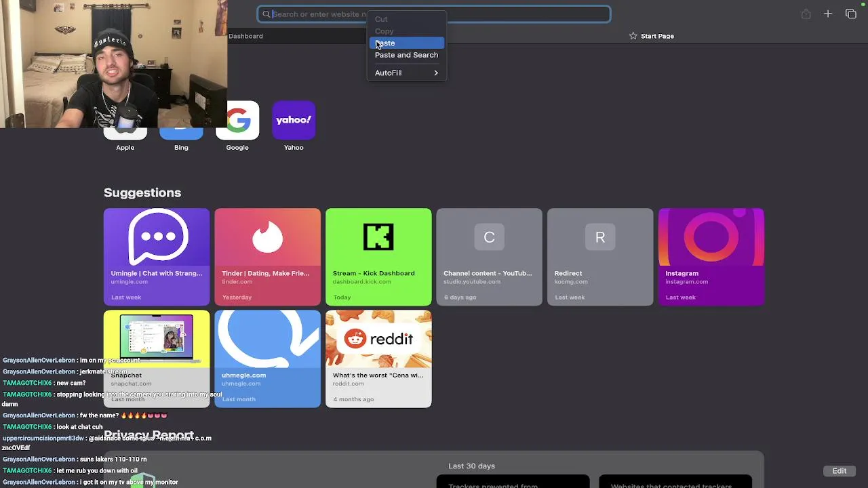Click "studio.youtube.com" text
This screenshot has height=488, width=868.
472,282
